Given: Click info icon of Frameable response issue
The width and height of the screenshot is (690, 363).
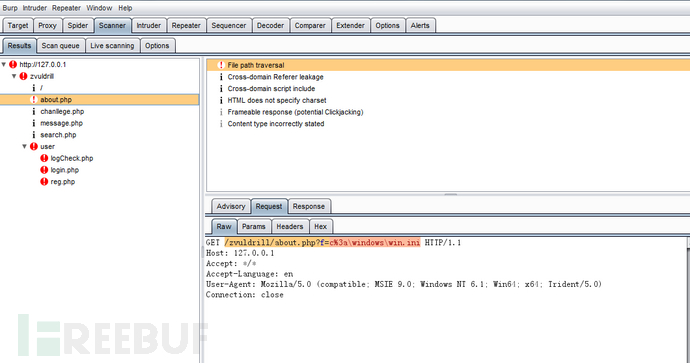Looking at the screenshot, I should tap(221, 112).
